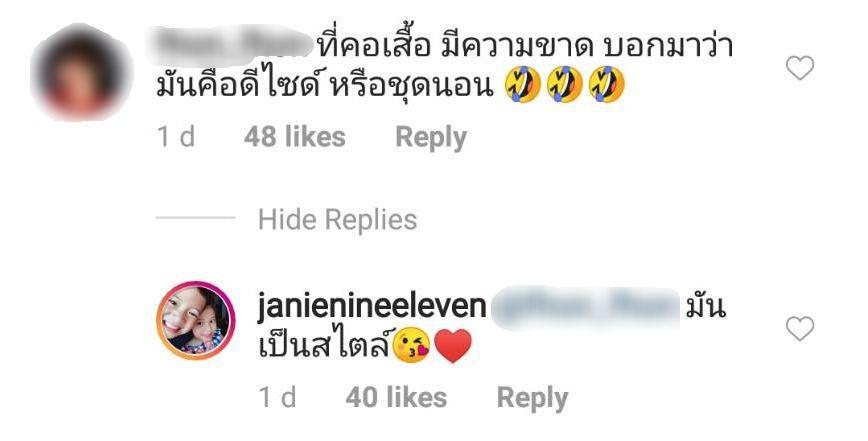Like the top comment with the heart icon
The height and width of the screenshot is (441, 868).
[800, 68]
